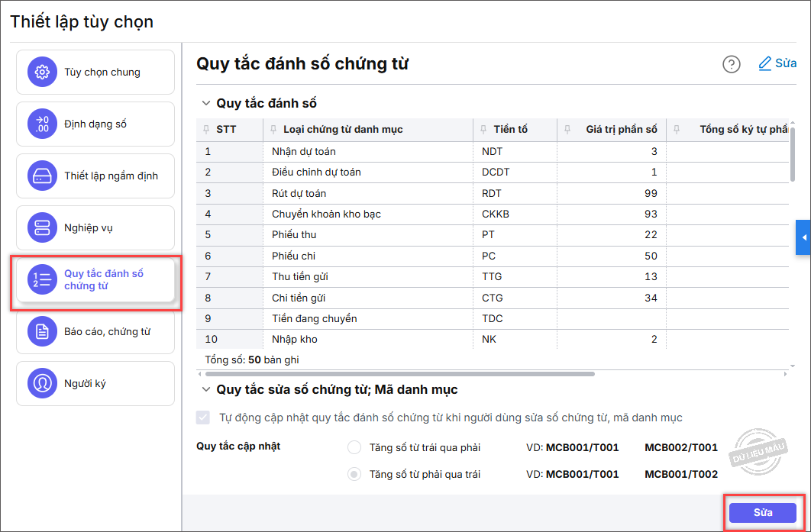The width and height of the screenshot is (811, 532).
Task: Select Tăng số từ trái qua phải
Action: pos(354,447)
